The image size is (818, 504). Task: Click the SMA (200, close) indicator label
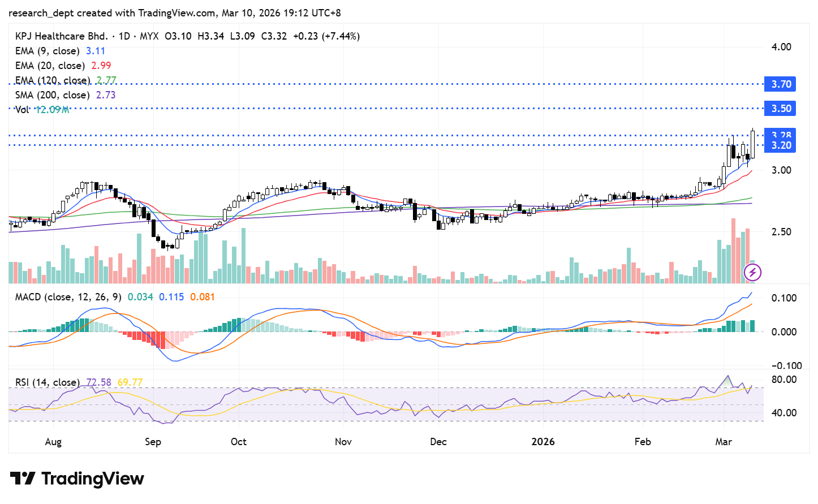click(x=52, y=95)
